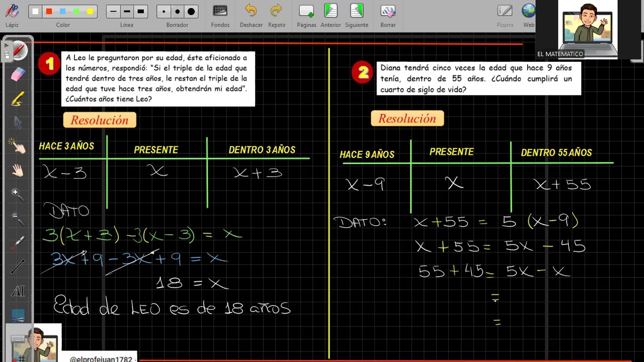
Task: Select the yellow highlighter tool
Action: pos(18,99)
